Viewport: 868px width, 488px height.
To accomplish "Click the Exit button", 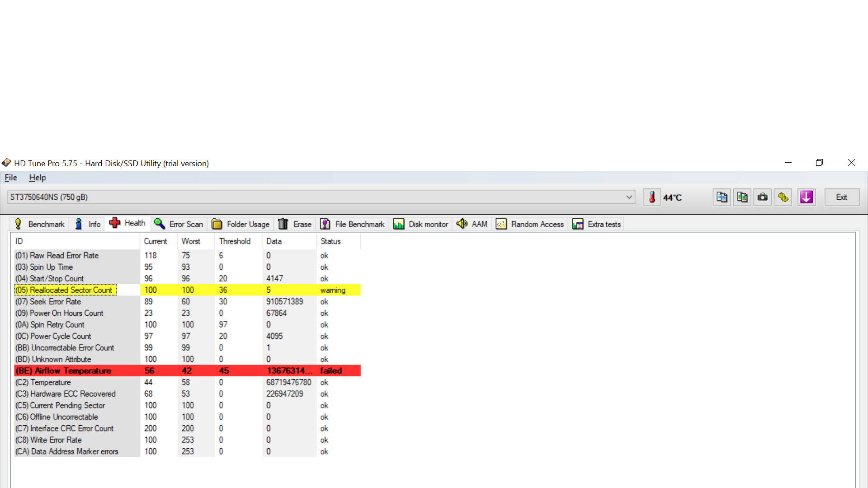I will [x=842, y=197].
